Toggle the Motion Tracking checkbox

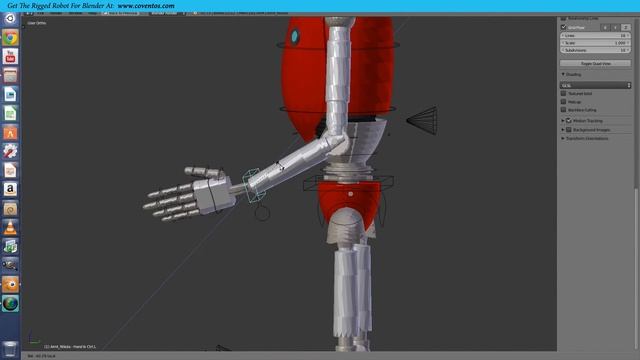click(569, 121)
